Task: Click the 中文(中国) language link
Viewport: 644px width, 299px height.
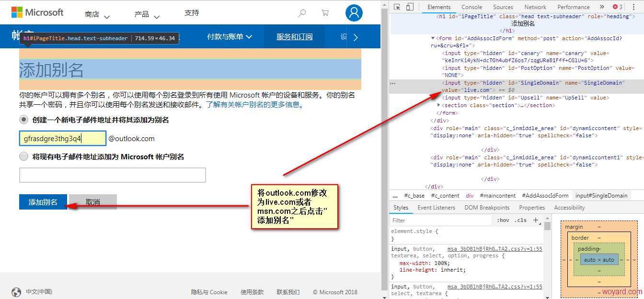Action: click(39, 292)
